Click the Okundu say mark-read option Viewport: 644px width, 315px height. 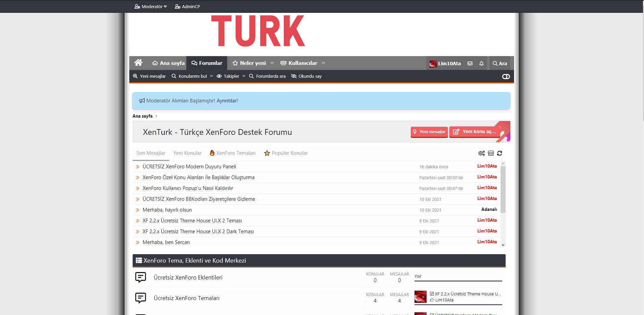tap(306, 76)
